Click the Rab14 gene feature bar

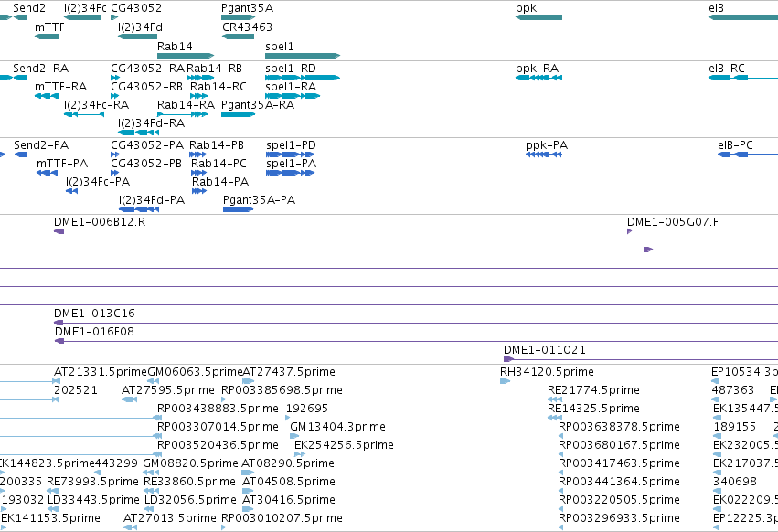click(x=186, y=56)
